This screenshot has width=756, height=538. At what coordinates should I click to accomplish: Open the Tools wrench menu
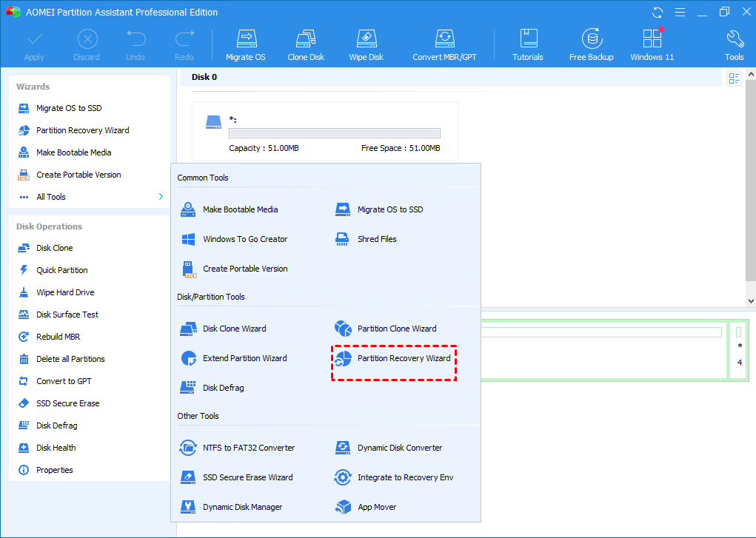(x=735, y=46)
